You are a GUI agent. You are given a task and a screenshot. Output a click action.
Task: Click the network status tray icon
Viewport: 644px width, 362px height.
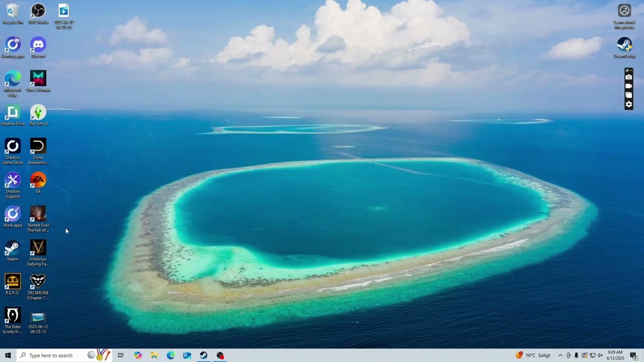593,355
